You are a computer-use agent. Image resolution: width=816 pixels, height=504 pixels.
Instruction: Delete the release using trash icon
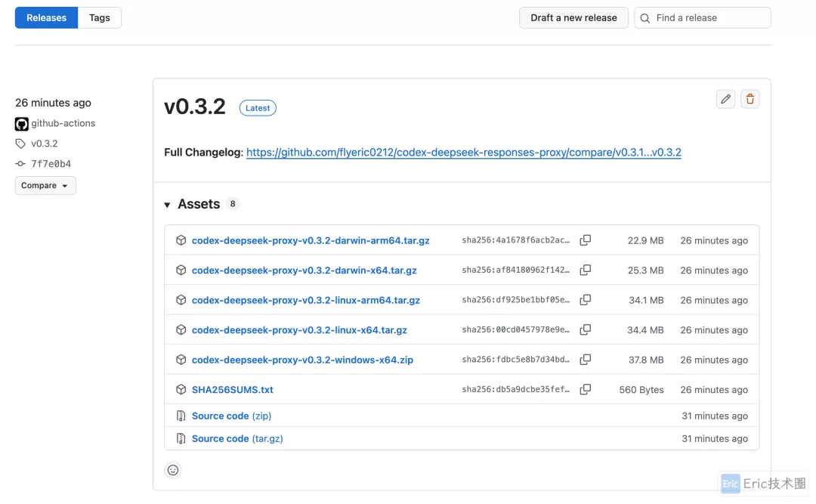750,99
